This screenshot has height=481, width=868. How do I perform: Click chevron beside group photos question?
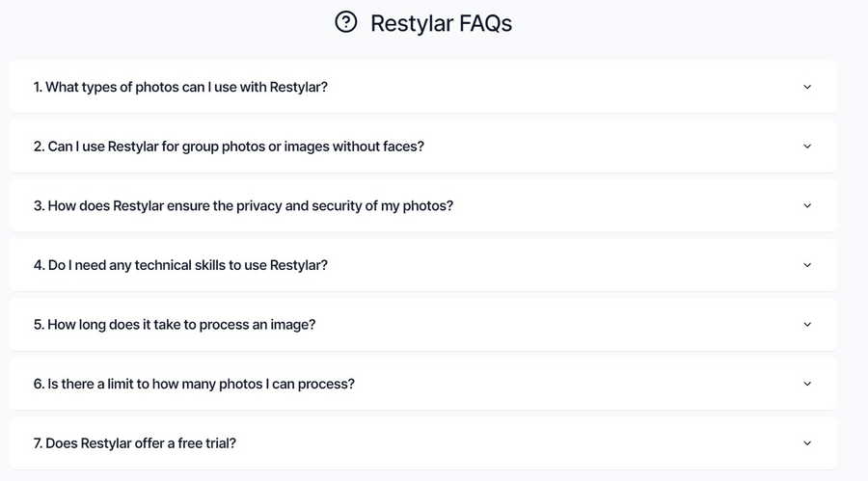point(807,147)
